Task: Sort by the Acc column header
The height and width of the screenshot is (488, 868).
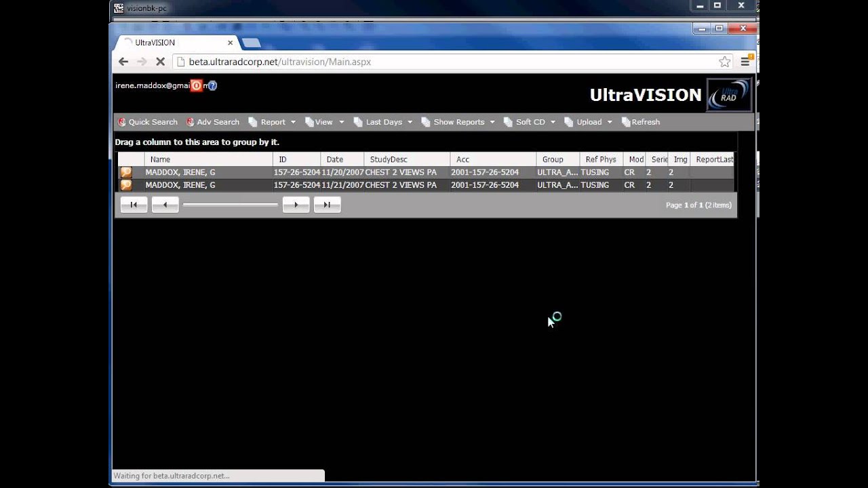Action: click(493, 159)
